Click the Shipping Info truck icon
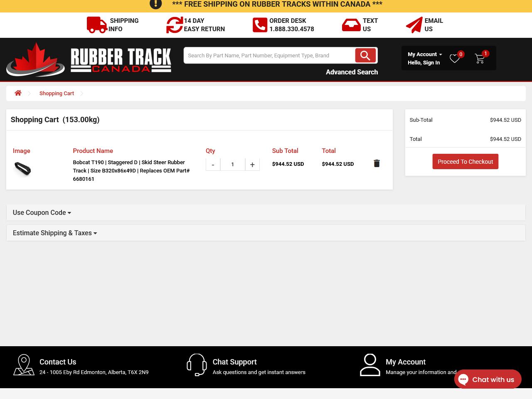532x399 pixels. (97, 25)
